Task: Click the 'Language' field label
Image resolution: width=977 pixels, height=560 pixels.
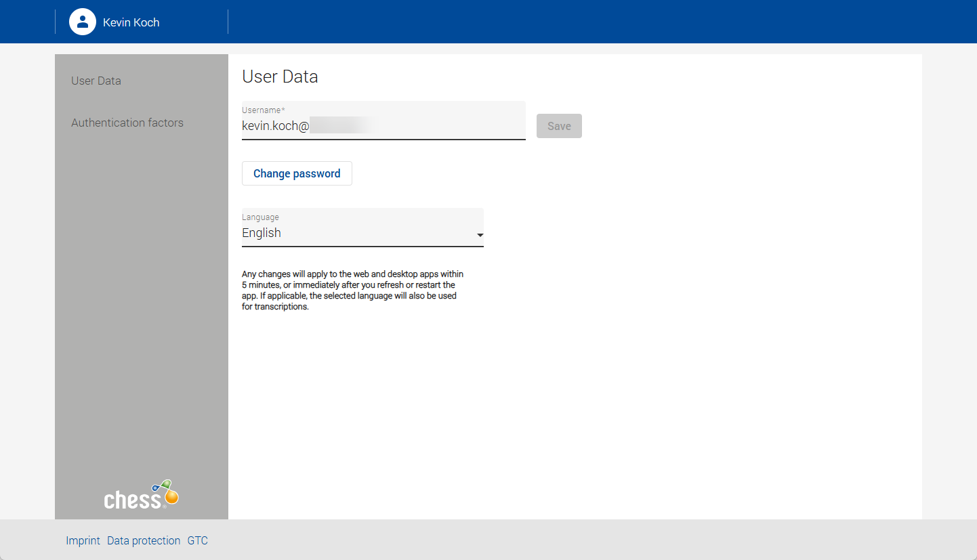Action: (x=260, y=217)
